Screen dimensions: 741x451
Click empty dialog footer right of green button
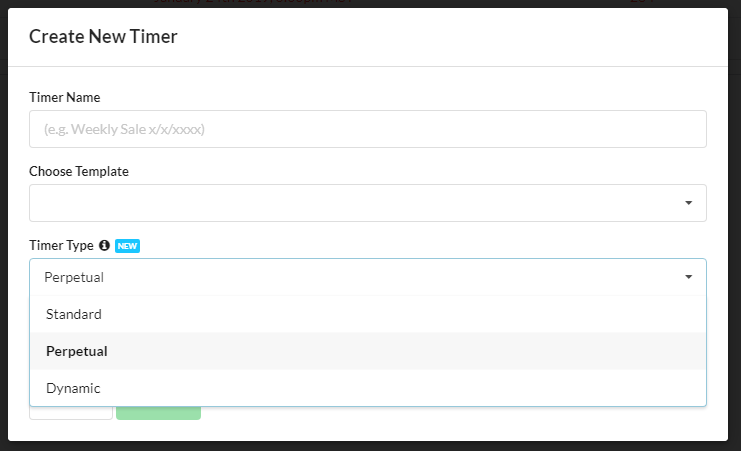pos(450,420)
